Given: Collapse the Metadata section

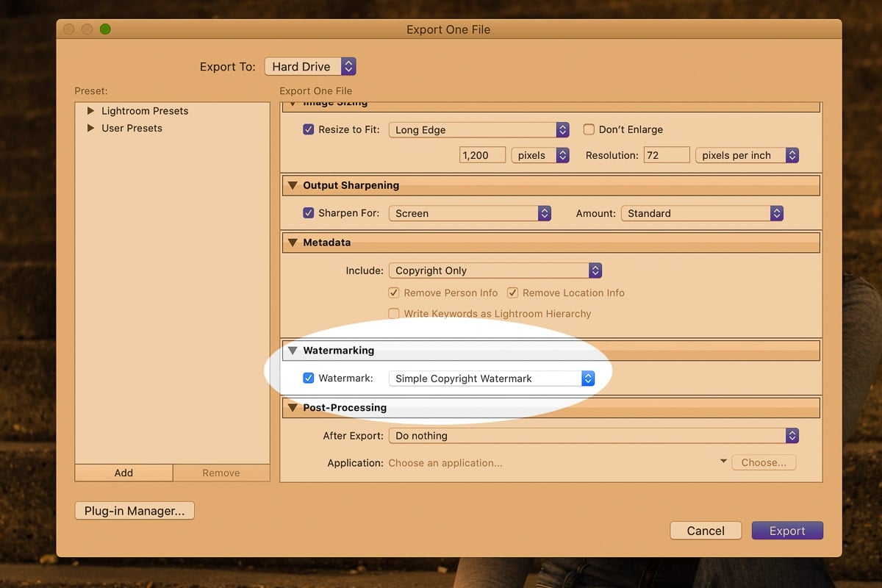Looking at the screenshot, I should click(293, 243).
